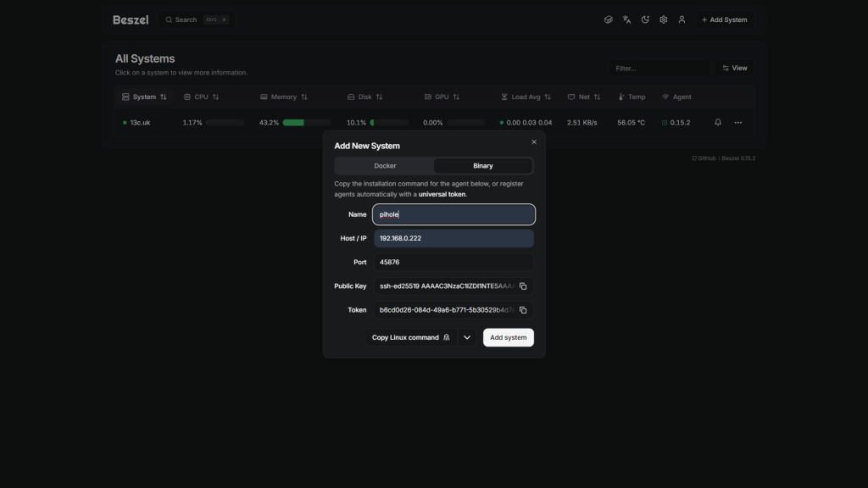The height and width of the screenshot is (488, 868).
Task: Sort the table by CPU column
Action: (202, 97)
